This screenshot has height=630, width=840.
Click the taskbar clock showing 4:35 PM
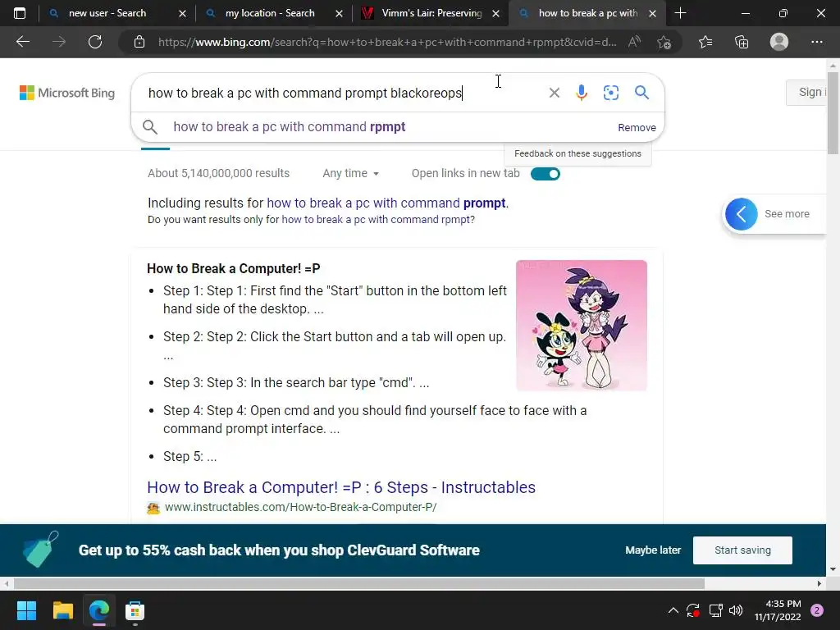[778, 610]
